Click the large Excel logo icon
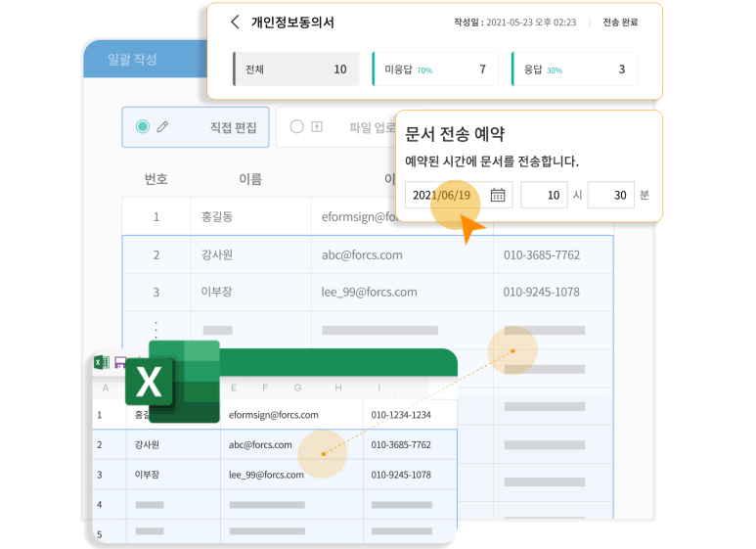This screenshot has width=756, height=549. [172, 382]
